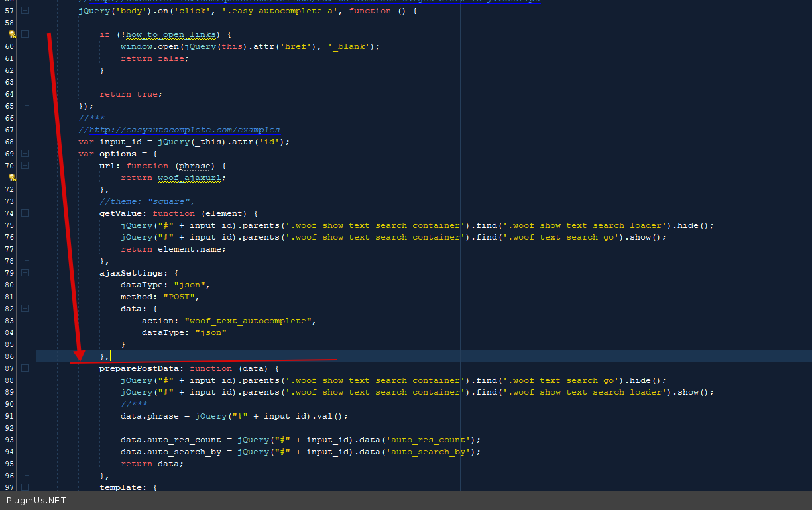The width and height of the screenshot is (812, 510).
Task: Place cursor on the "POST" method string
Action: pos(179,297)
